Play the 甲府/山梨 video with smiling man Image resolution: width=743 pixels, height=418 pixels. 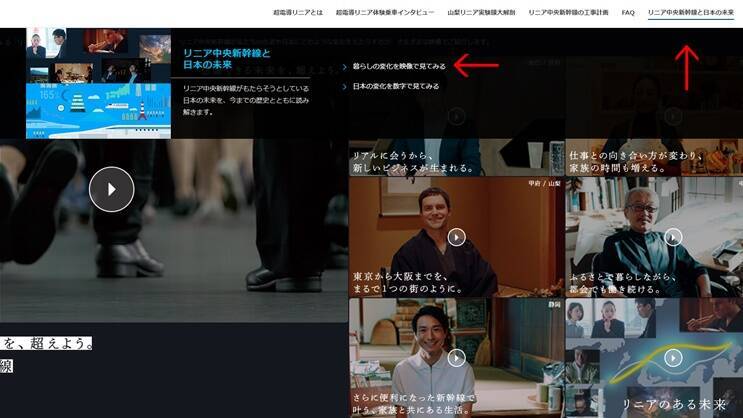point(456,237)
